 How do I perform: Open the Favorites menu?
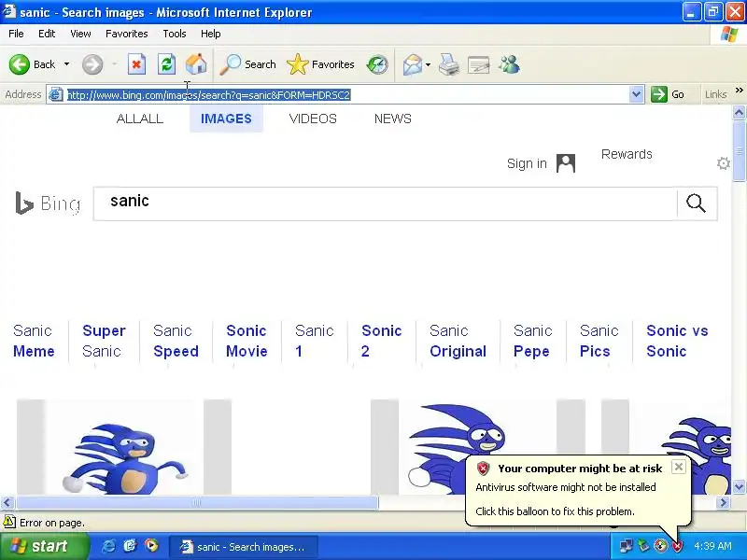tap(127, 34)
